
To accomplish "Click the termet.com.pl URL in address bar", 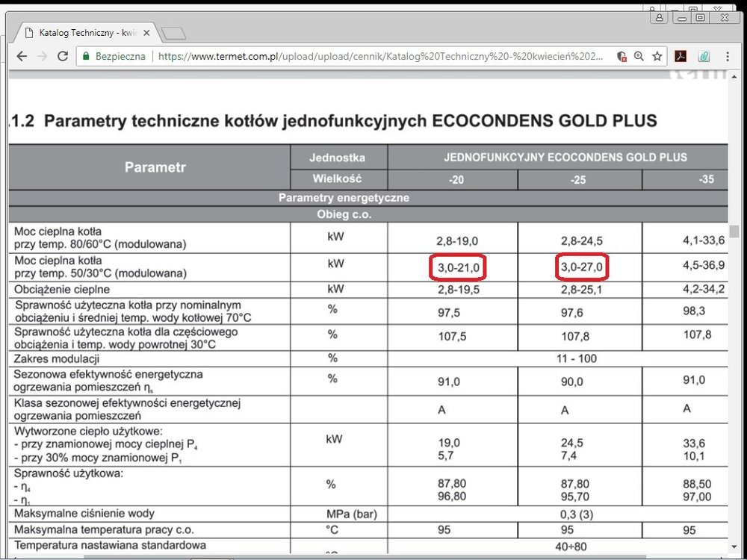I will [373, 56].
